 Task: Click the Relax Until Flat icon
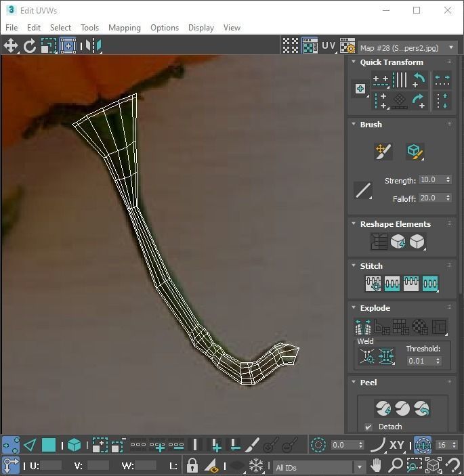398,242
